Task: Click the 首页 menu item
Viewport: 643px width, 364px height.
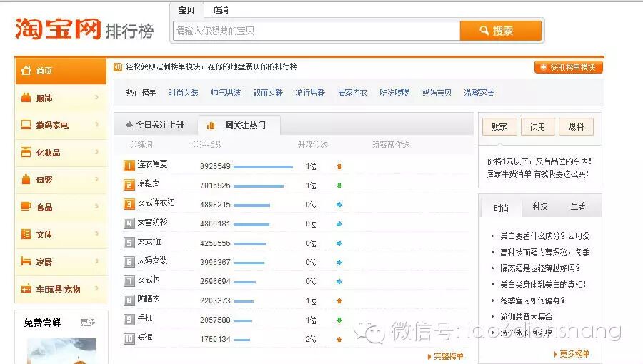Action: tap(61, 71)
